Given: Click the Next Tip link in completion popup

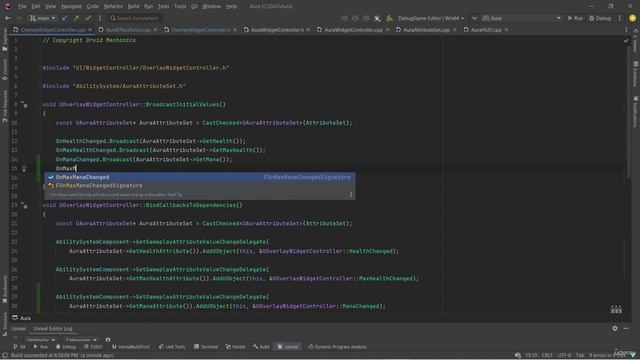Looking at the screenshot, I should (x=175, y=195).
